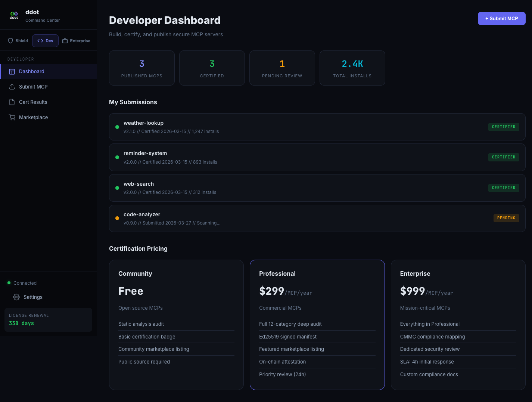
Task: Click the License Renewal card
Action: (48, 319)
